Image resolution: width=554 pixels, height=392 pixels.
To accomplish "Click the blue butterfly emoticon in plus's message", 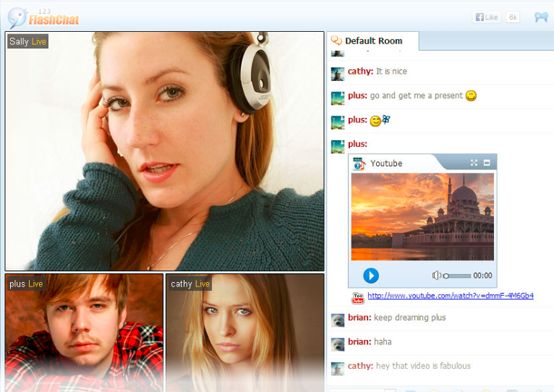I will 386,119.
